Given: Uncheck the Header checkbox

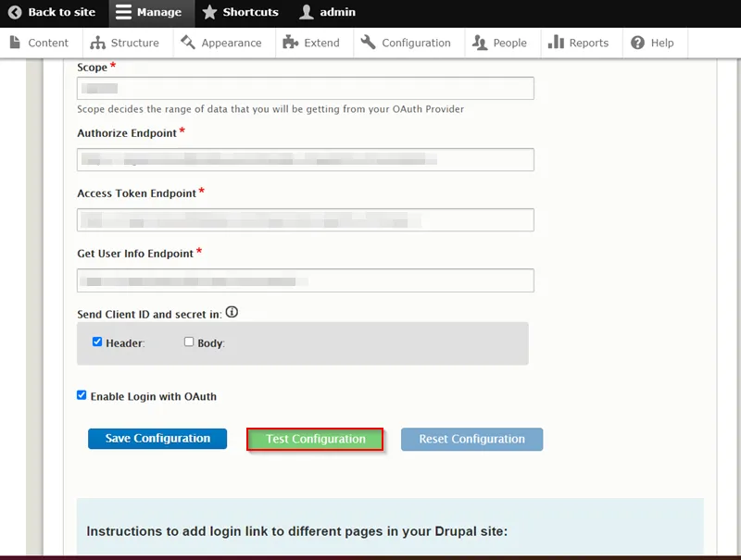Looking at the screenshot, I should 97,342.
